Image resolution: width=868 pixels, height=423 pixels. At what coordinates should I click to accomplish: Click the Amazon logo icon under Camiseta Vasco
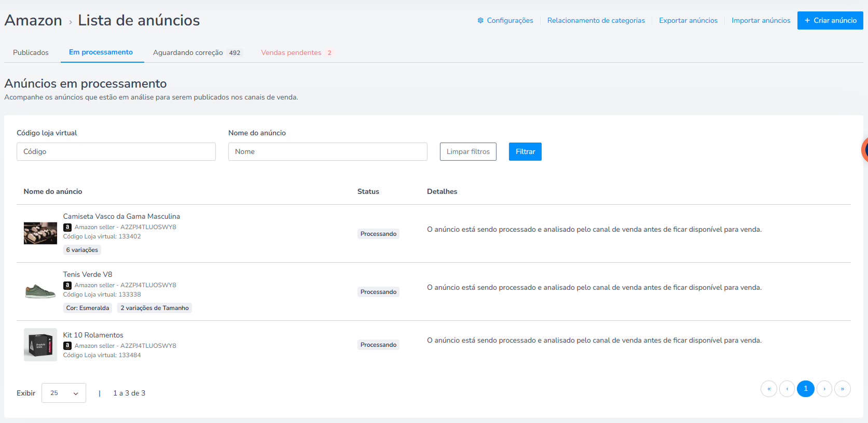67,227
